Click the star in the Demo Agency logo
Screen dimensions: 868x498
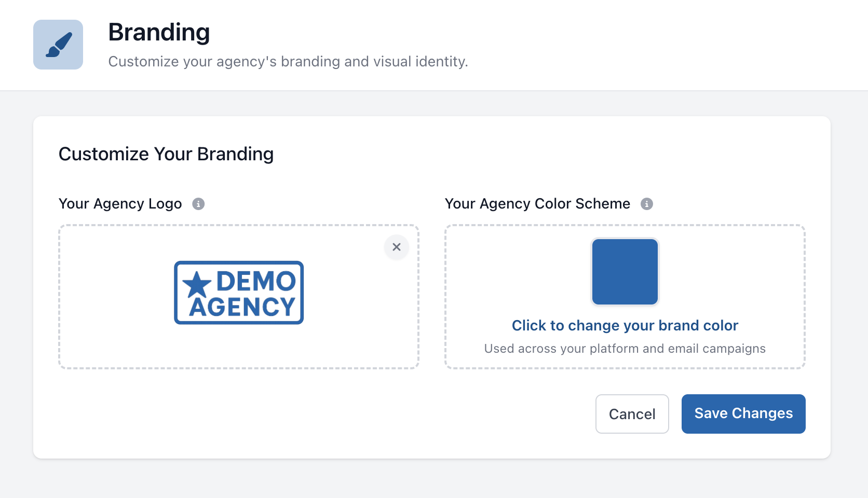tap(197, 285)
